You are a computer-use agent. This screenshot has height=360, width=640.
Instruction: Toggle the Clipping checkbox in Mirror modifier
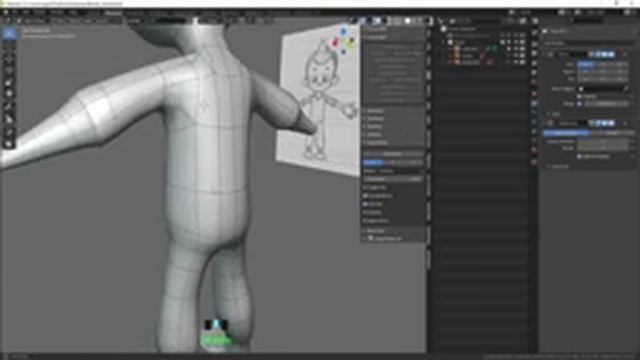[x=579, y=96]
